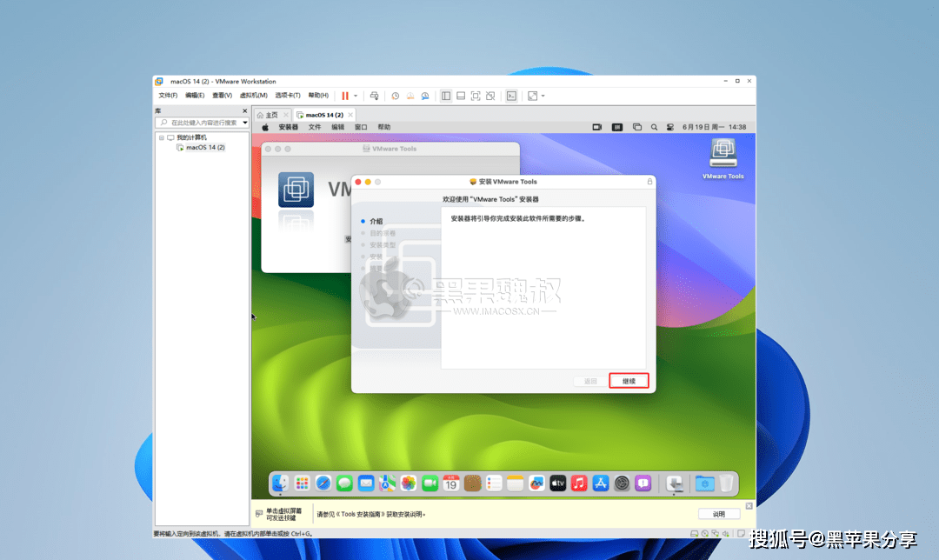Toggle the thumbnail bar view icon
The width and height of the screenshot is (939, 560).
tap(461, 96)
